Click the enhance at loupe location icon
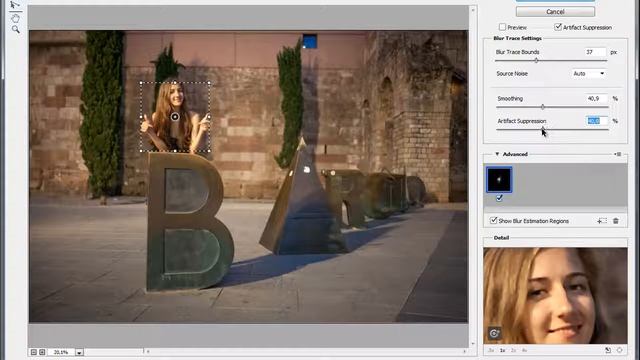This screenshot has width=640, height=360. click(494, 333)
